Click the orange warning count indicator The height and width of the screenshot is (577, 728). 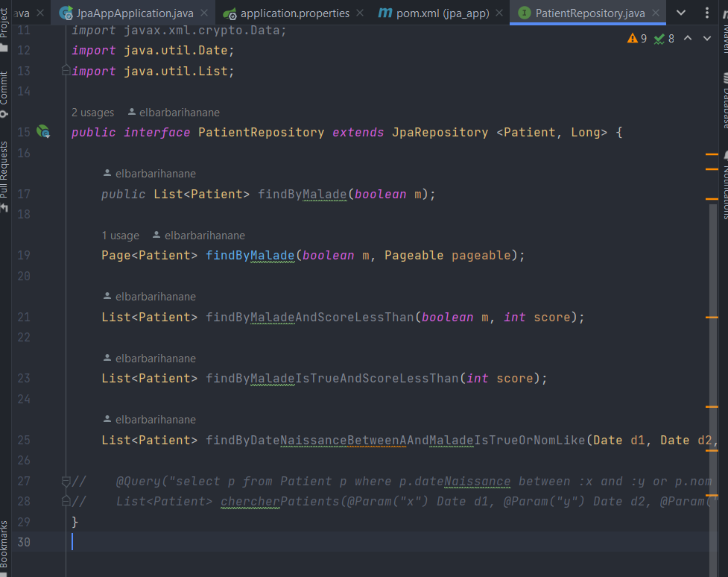[637, 38]
